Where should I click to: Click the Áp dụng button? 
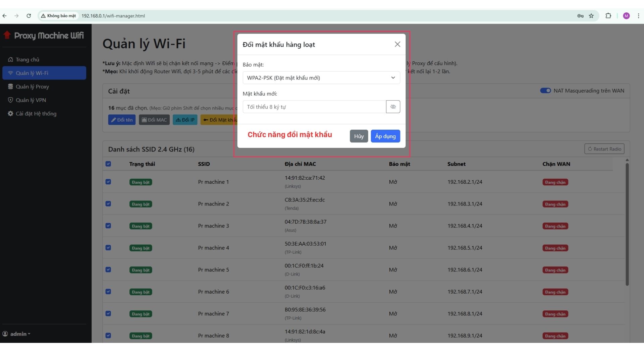(385, 136)
